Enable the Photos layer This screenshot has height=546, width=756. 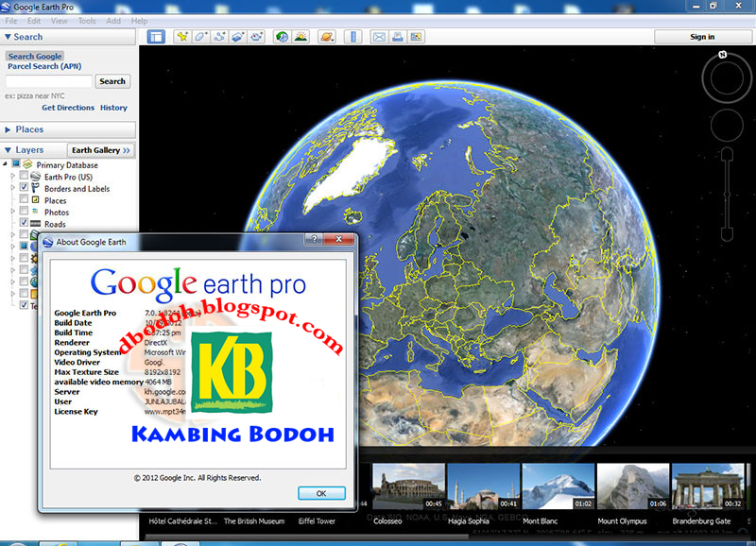[x=23, y=212]
